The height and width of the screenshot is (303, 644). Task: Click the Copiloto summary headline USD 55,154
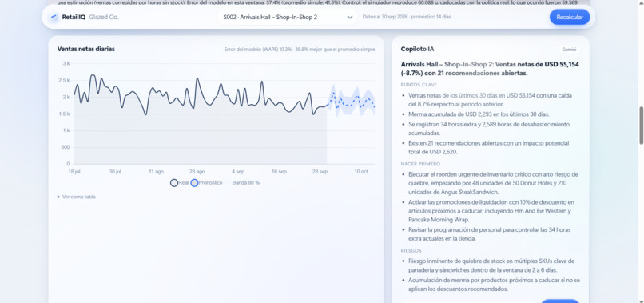(490, 69)
